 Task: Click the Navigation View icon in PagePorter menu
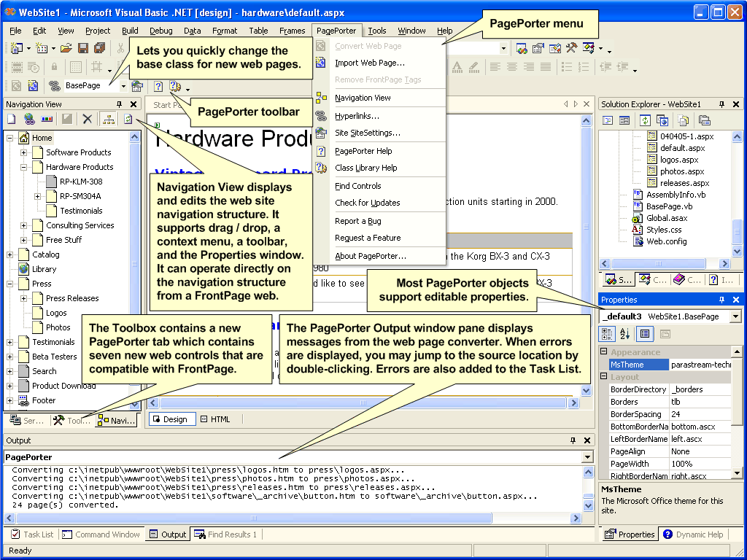[x=321, y=98]
